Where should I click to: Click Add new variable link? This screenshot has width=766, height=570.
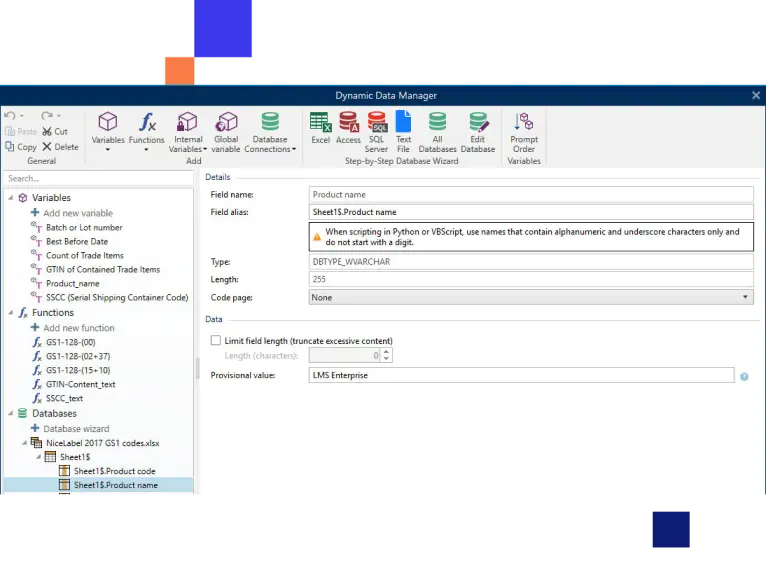[77, 213]
